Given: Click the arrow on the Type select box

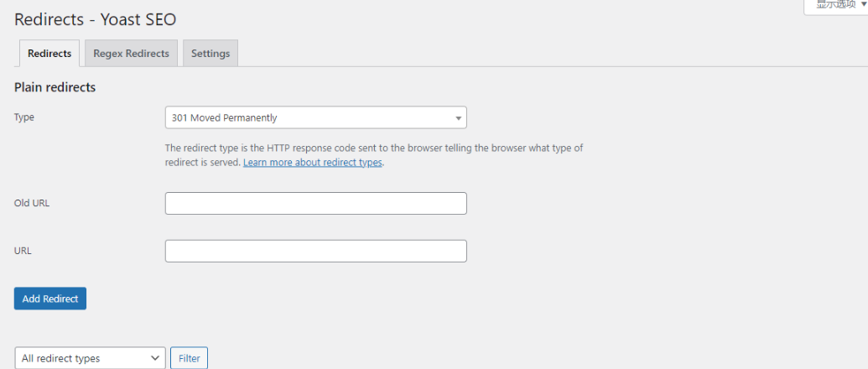Looking at the screenshot, I should click(x=458, y=118).
